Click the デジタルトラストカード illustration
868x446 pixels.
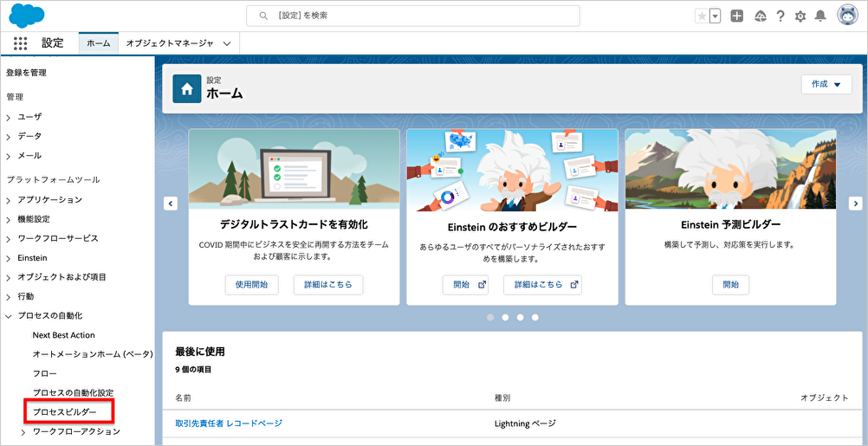point(294,170)
